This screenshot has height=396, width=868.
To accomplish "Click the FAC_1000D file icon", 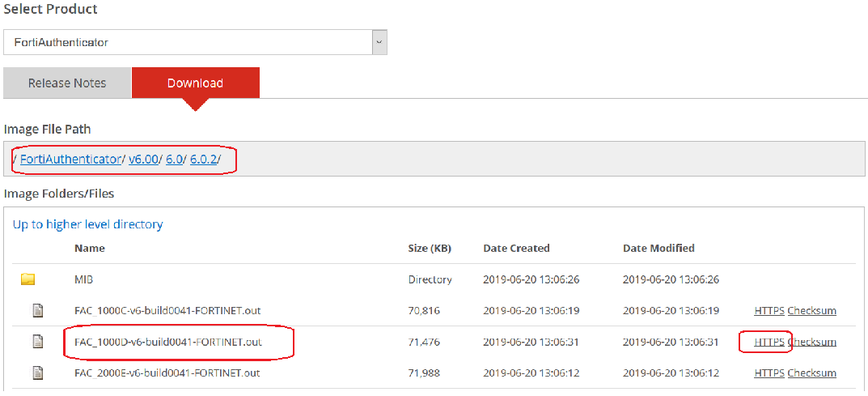I will click(x=37, y=342).
